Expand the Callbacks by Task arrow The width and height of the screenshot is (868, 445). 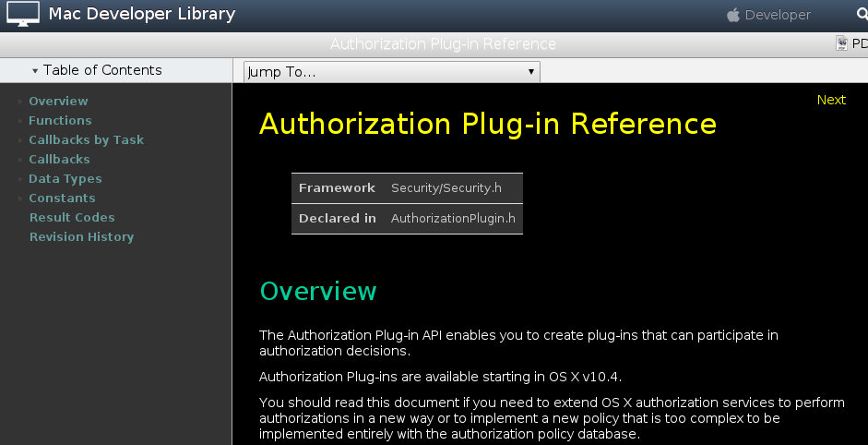pos(20,140)
